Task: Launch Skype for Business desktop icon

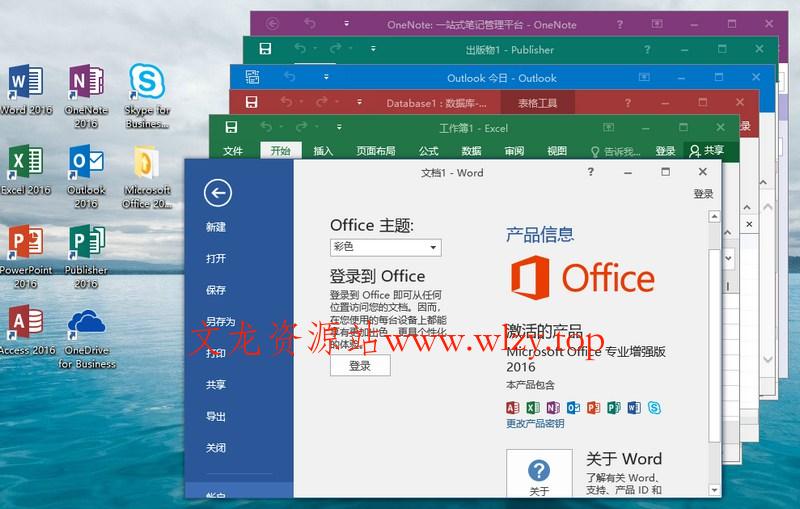Action: pyautogui.click(x=147, y=95)
